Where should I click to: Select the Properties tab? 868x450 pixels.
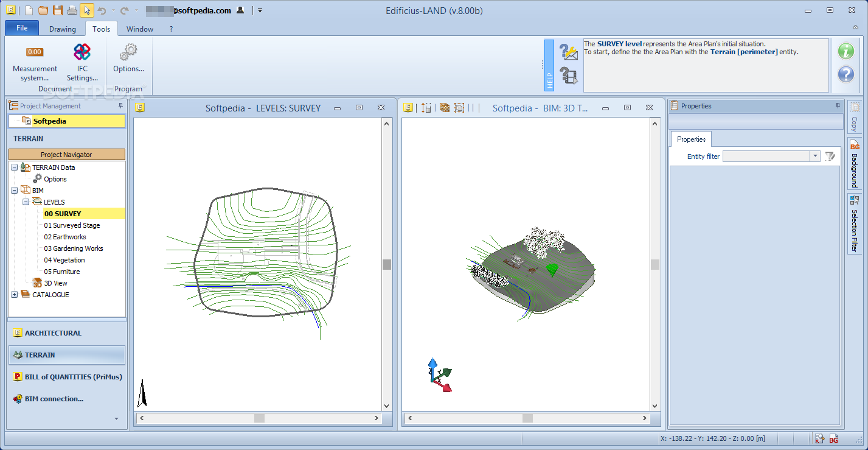692,139
